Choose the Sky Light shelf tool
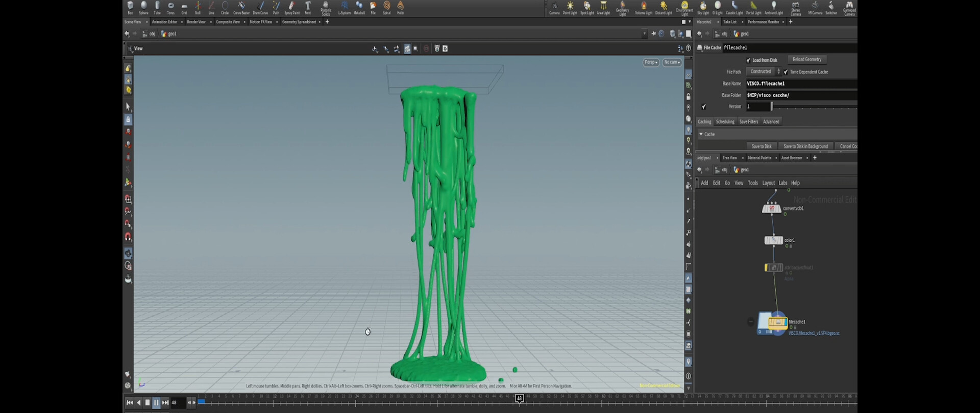The image size is (980, 413). point(703,7)
